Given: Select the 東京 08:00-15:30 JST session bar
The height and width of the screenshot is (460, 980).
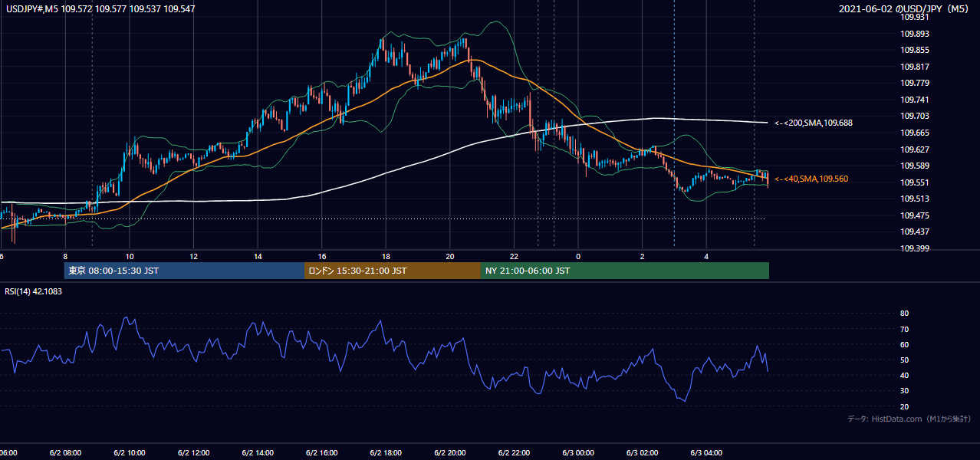Looking at the screenshot, I should point(185,271).
